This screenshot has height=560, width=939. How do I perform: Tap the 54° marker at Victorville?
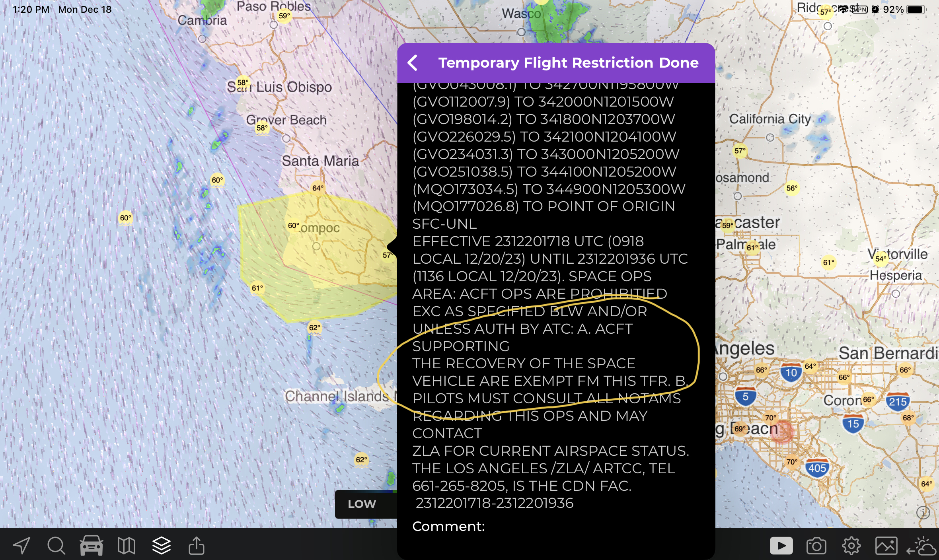tap(881, 259)
